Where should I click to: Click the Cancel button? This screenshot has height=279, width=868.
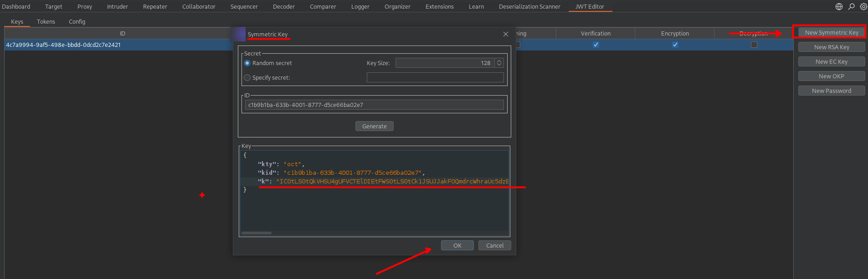point(494,245)
